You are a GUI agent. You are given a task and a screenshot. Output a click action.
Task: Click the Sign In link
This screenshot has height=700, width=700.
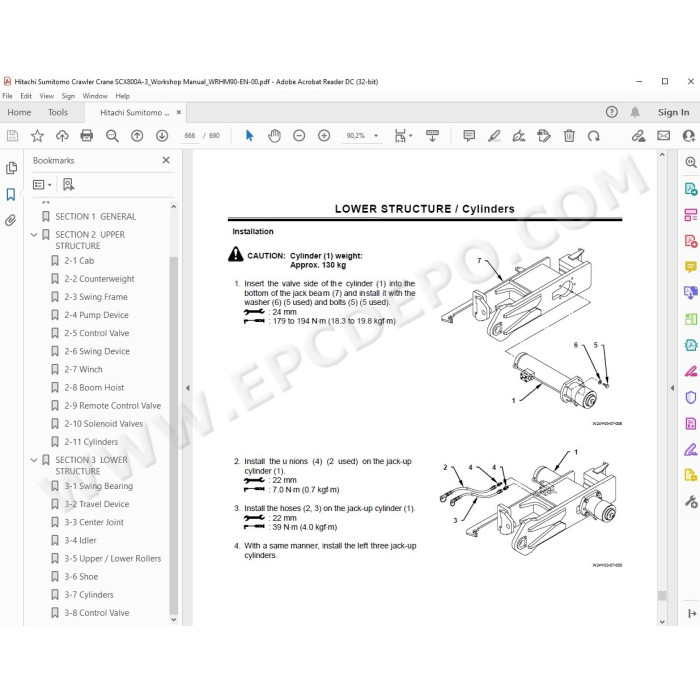[x=673, y=112]
